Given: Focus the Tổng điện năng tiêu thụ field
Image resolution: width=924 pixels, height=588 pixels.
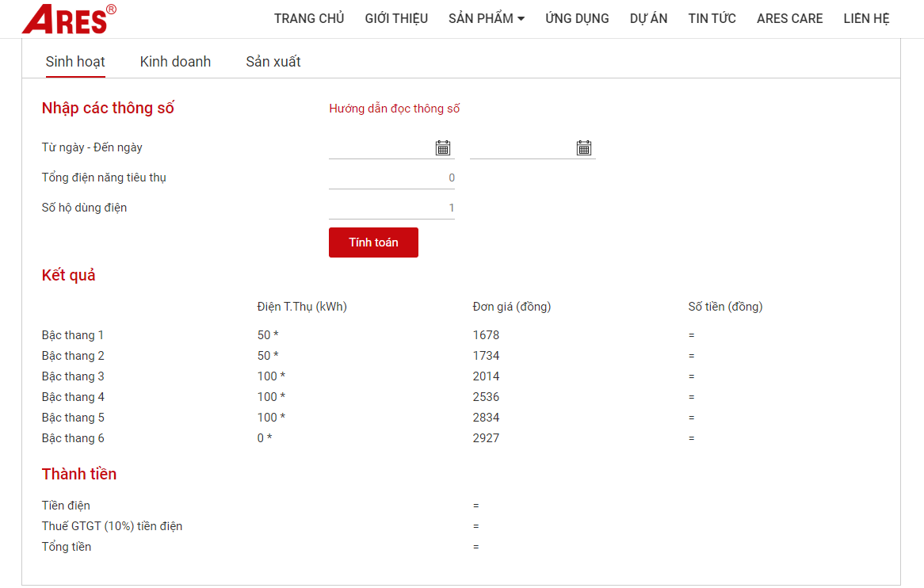Looking at the screenshot, I should coord(391,178).
